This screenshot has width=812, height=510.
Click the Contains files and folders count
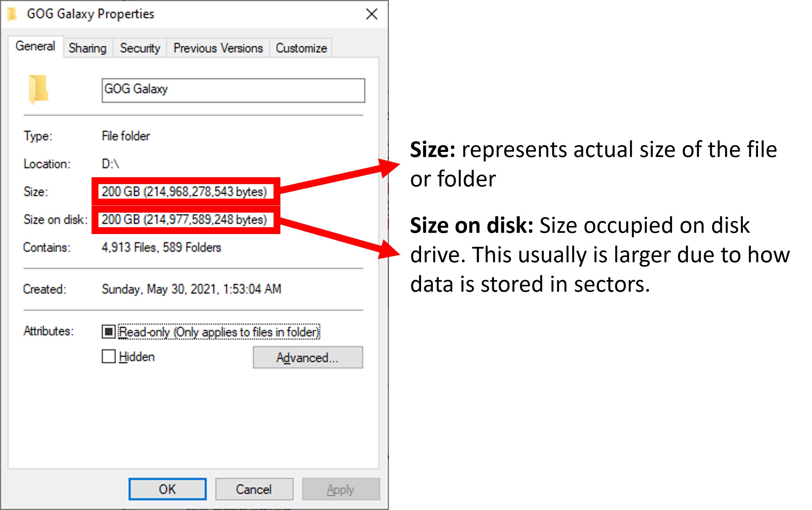(161, 247)
